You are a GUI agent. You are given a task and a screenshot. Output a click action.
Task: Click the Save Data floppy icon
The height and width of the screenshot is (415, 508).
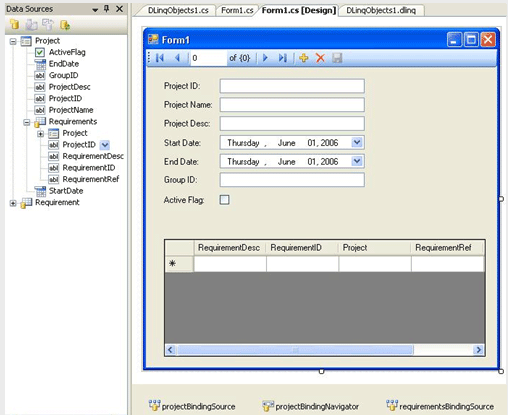point(337,58)
